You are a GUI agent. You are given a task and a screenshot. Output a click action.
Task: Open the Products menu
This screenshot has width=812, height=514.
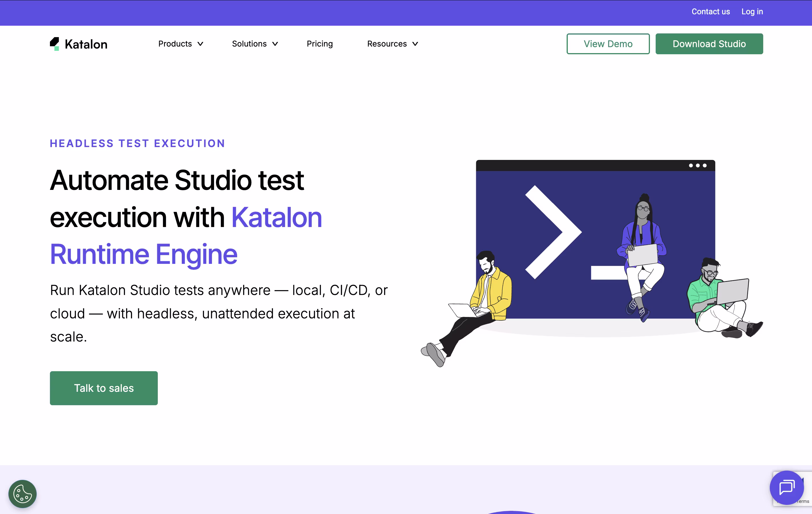click(x=175, y=44)
